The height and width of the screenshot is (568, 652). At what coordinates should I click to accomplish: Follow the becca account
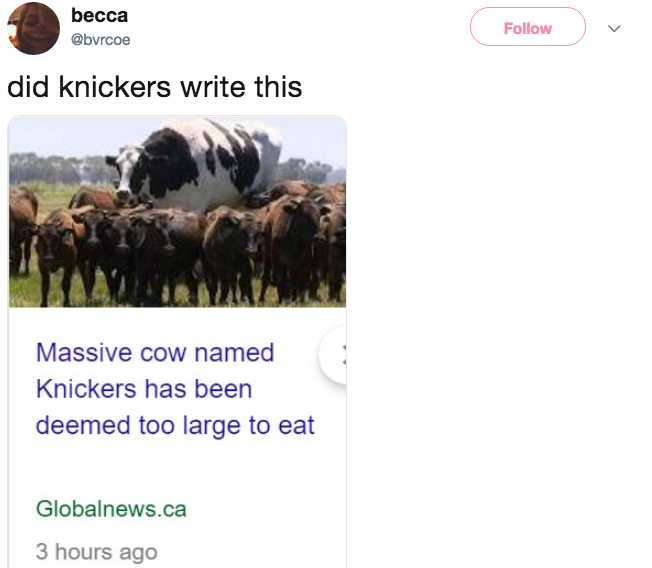528,27
